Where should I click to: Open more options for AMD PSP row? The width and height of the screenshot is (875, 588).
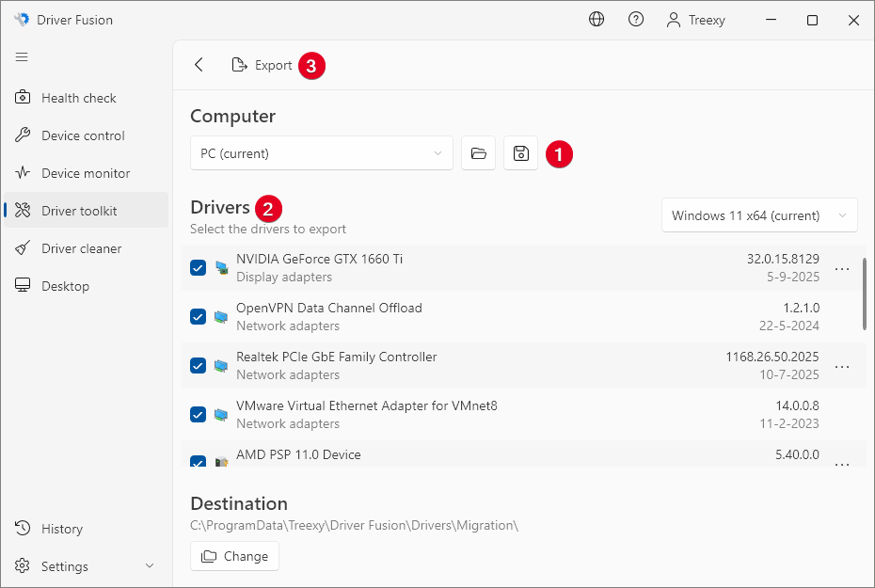842,464
